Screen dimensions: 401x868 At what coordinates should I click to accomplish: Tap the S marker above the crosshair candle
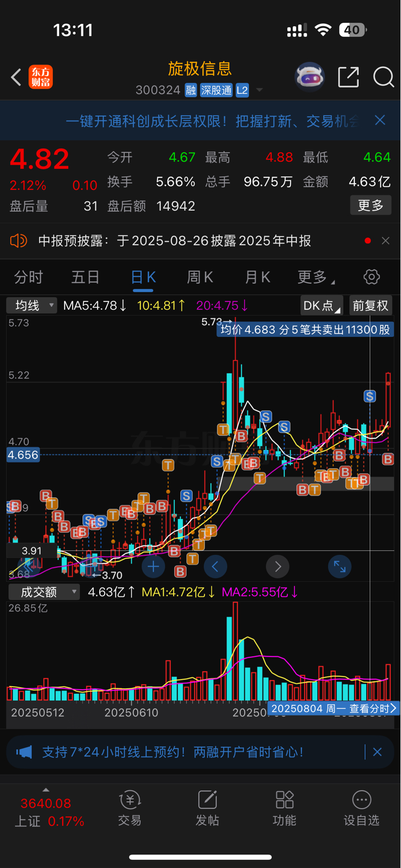pos(370,396)
